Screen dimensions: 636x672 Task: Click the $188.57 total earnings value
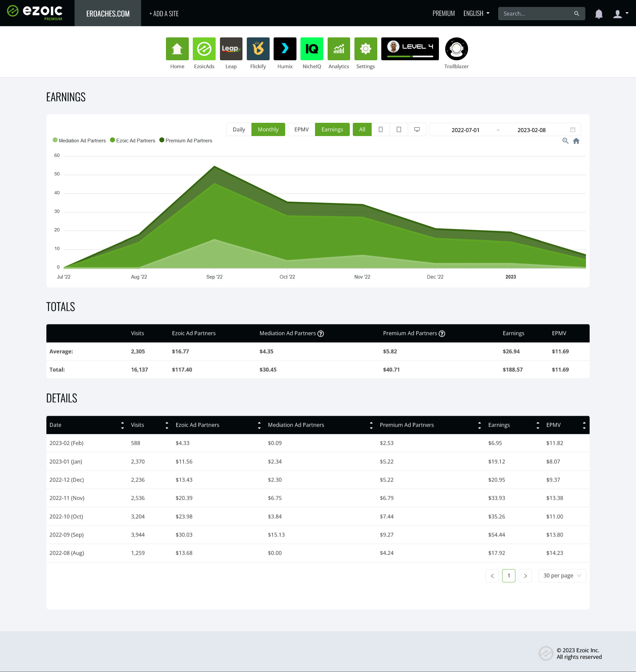click(x=512, y=370)
